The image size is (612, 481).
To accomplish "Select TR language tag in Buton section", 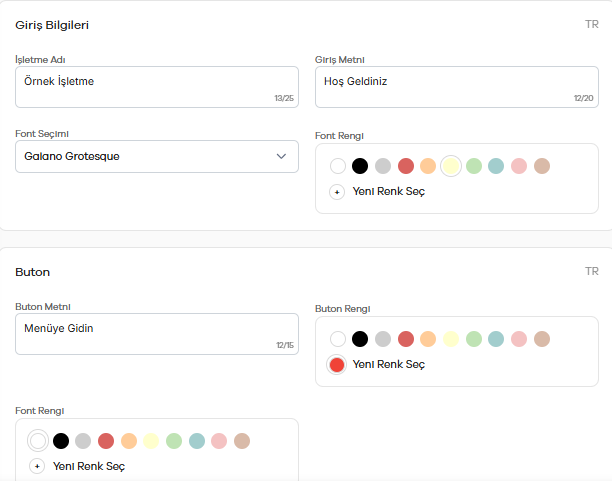I will [x=592, y=271].
